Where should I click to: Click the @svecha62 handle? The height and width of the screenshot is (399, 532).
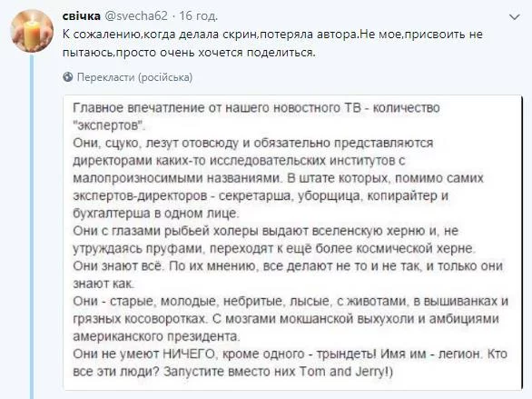[x=137, y=16]
